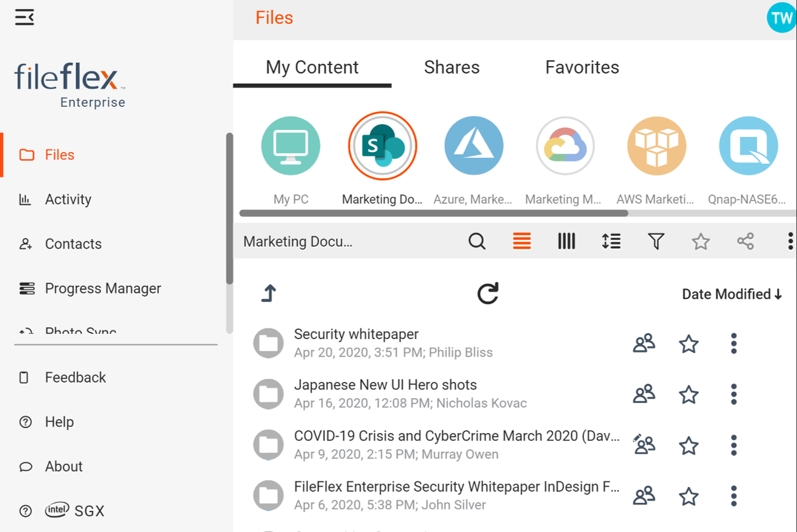Open Progress Manager from the sidebar

pos(103,288)
